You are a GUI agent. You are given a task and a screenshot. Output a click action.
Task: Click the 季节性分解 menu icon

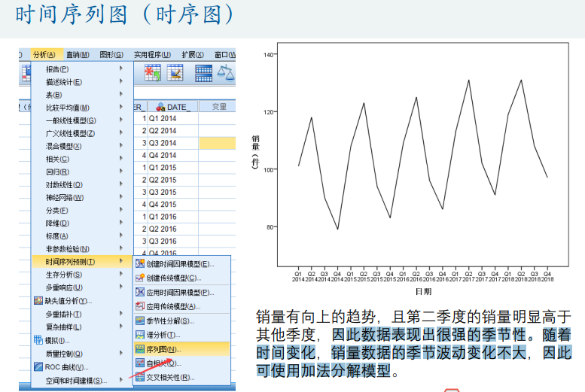click(140, 321)
